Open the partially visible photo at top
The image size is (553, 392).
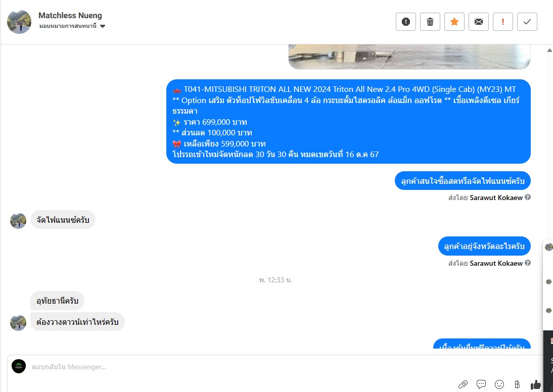[409, 57]
